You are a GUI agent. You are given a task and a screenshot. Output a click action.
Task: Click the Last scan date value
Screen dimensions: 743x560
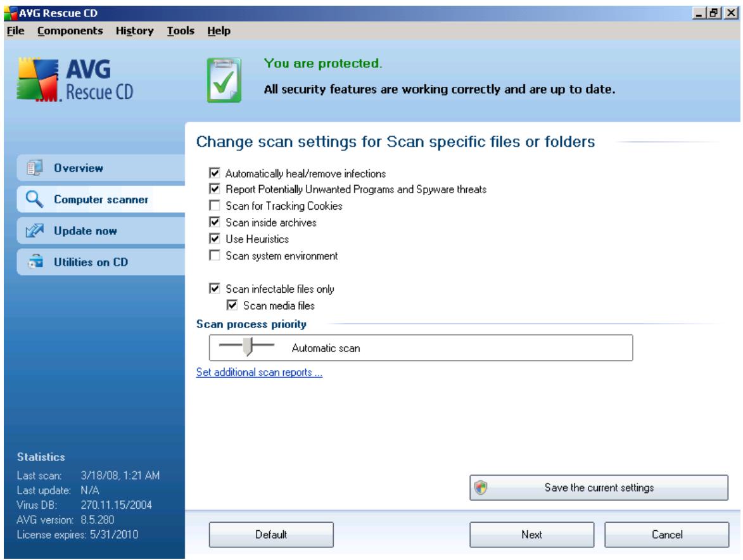(120, 475)
